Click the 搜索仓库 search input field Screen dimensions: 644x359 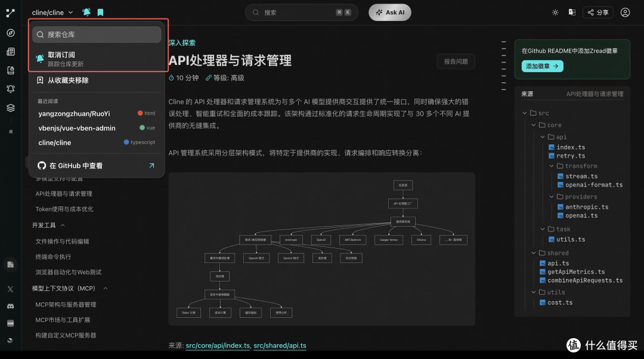coord(97,34)
